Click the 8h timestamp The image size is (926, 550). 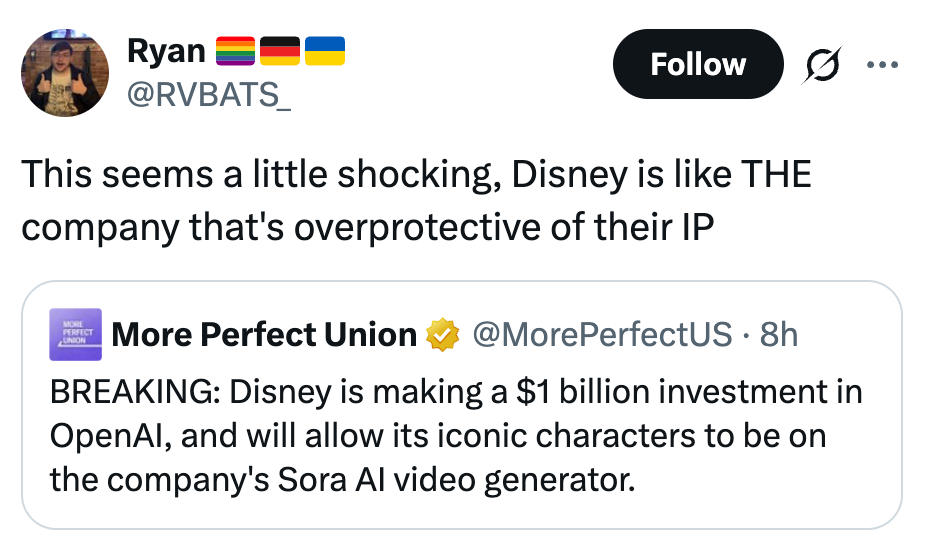779,334
